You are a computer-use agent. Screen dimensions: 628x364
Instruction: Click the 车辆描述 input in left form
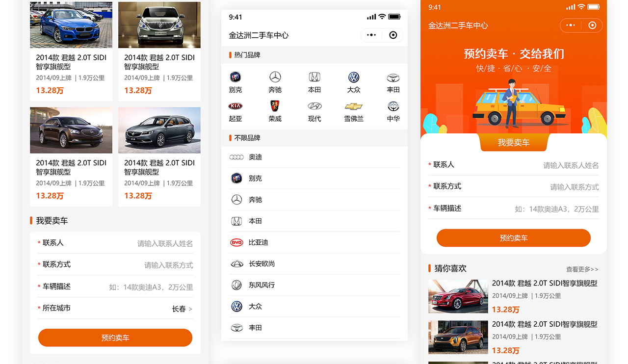(115, 287)
